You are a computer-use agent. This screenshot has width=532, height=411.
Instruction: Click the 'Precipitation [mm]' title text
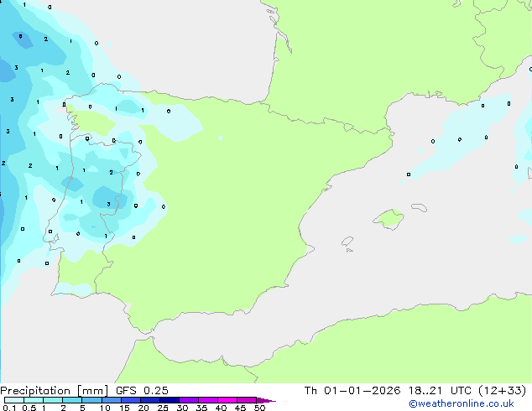coord(55,391)
